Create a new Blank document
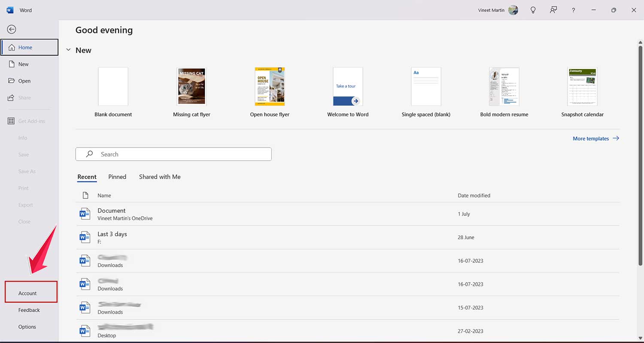Viewport: 644px width, 343px height. (113, 86)
